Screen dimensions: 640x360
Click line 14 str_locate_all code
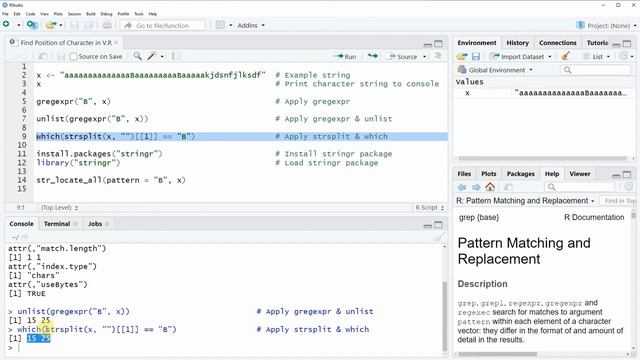coord(111,180)
